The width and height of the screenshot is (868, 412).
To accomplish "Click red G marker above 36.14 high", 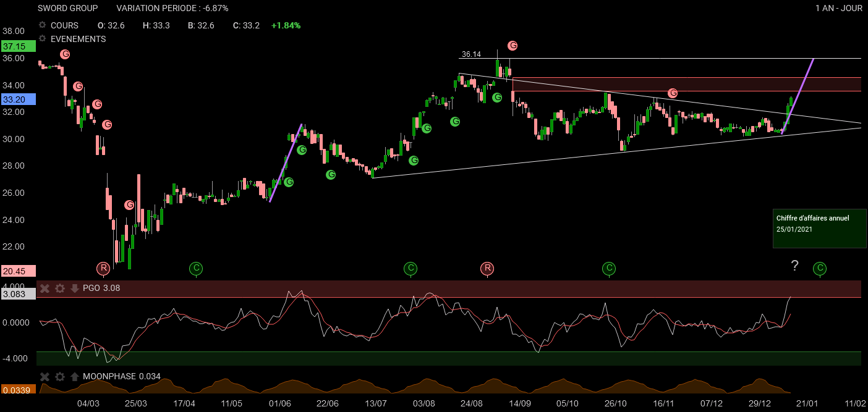I will click(513, 45).
